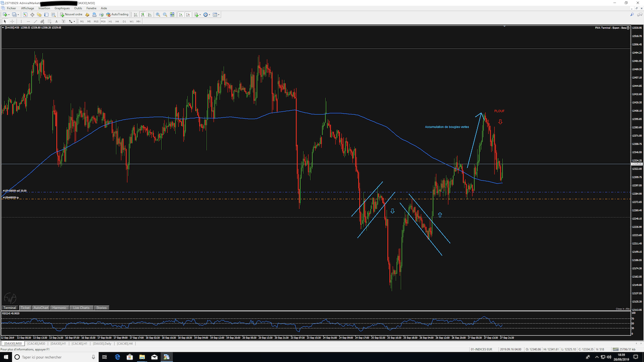644x362 pixels.
Task: Switch chart to line chart style
Action: pyautogui.click(x=149, y=15)
